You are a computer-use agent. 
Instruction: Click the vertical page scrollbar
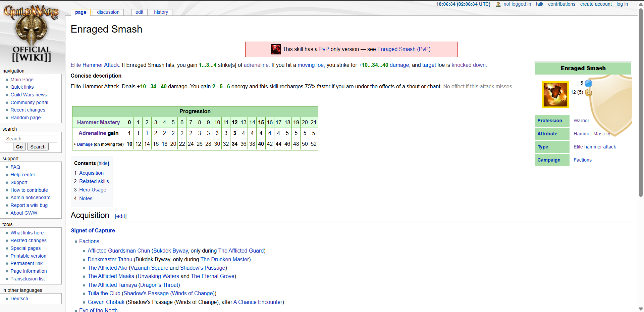[x=641, y=102]
